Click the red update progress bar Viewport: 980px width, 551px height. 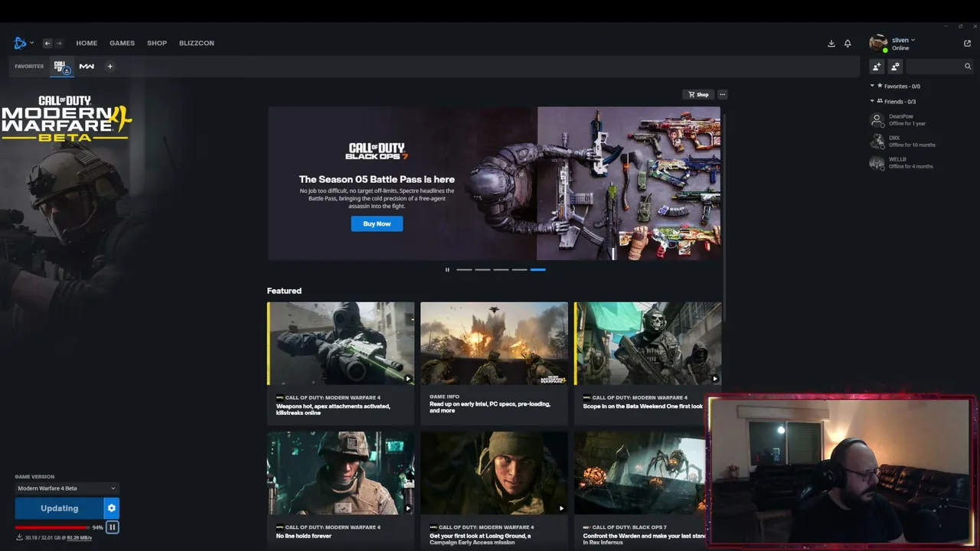click(x=52, y=527)
